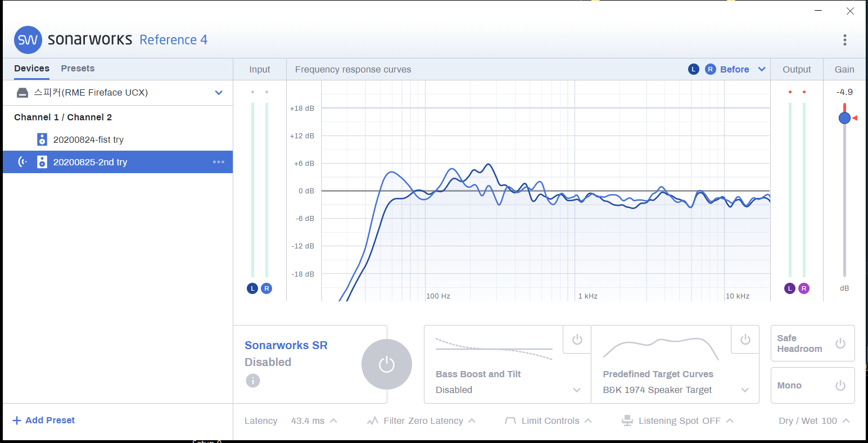Viewport: 868px width, 443px height.
Task: Click the input L channel badge
Action: pyautogui.click(x=252, y=288)
